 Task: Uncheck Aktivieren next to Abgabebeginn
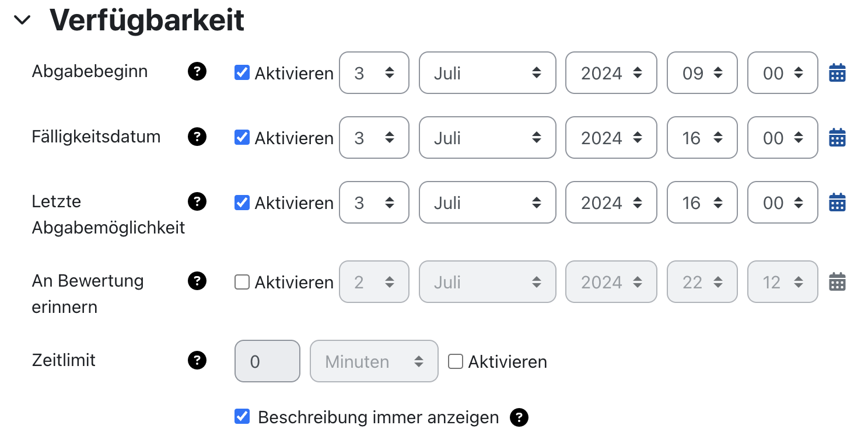tap(242, 72)
